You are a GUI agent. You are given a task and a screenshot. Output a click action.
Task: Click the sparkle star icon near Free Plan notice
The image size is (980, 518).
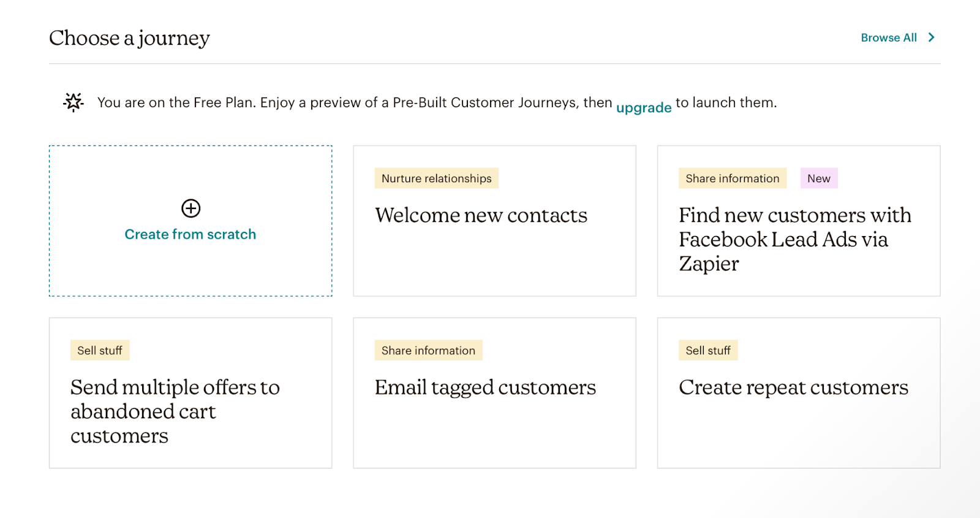click(x=73, y=102)
